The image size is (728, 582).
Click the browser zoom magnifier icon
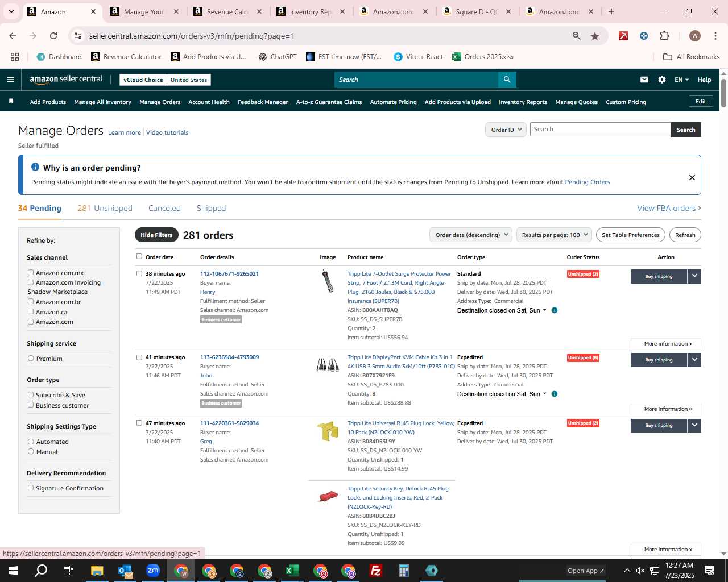point(577,36)
